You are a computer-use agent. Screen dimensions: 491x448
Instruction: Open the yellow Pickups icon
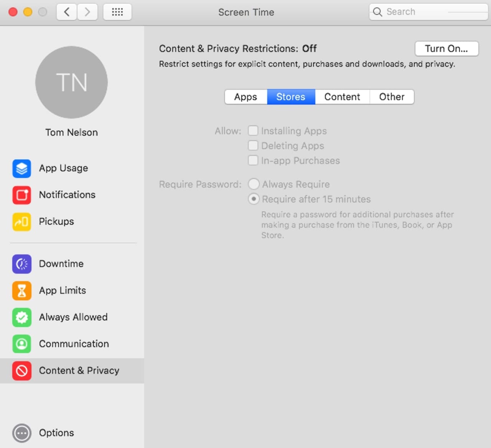pyautogui.click(x=21, y=222)
